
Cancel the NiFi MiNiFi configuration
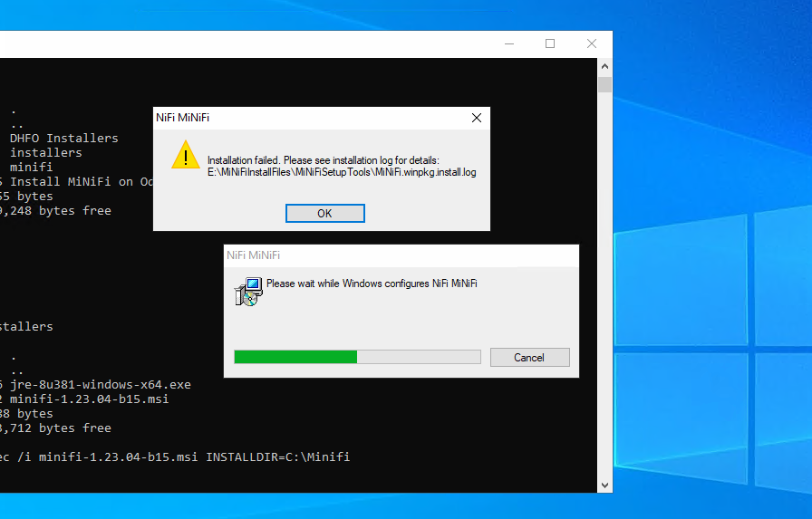pyautogui.click(x=529, y=358)
